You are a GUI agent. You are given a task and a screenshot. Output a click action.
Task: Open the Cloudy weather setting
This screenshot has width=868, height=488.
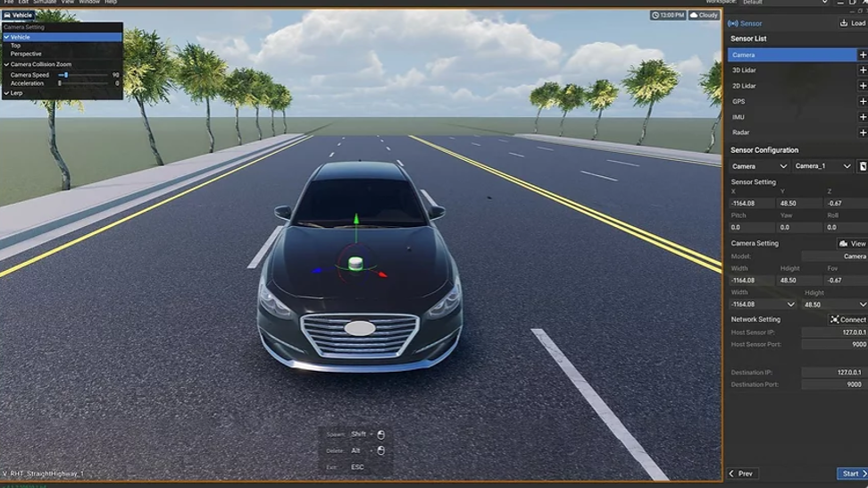pos(704,15)
